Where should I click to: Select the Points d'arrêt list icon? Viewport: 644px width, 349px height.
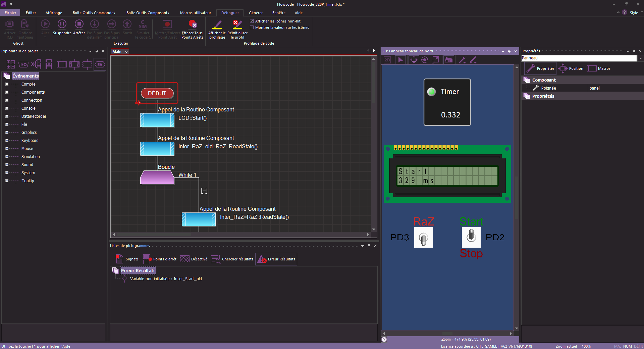tap(147, 259)
